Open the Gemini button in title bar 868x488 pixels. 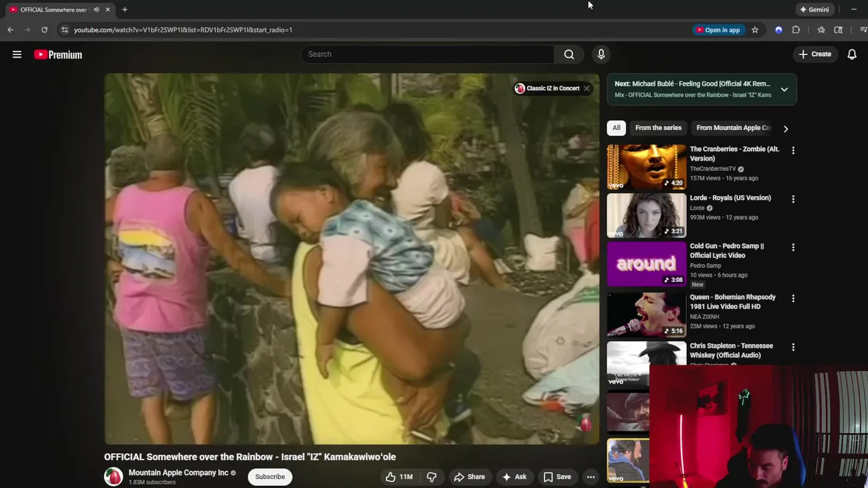coord(814,9)
